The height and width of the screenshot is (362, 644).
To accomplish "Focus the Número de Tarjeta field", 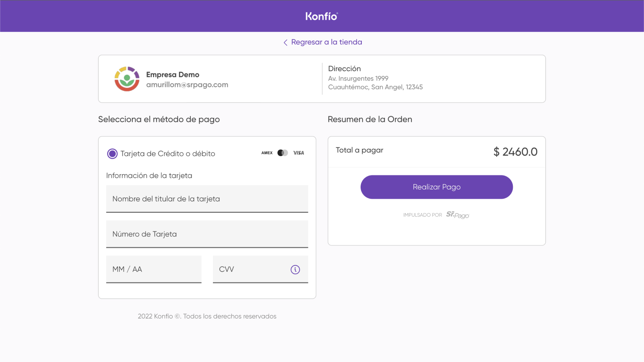I will click(x=207, y=234).
